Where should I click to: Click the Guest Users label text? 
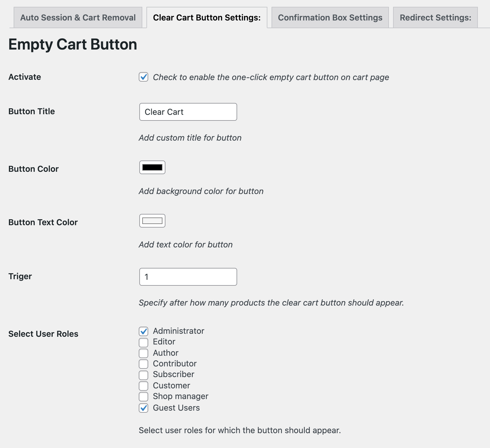[176, 408]
